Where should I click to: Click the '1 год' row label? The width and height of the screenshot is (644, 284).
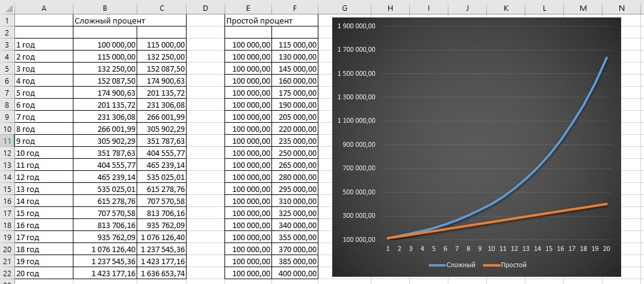pyautogui.click(x=44, y=45)
